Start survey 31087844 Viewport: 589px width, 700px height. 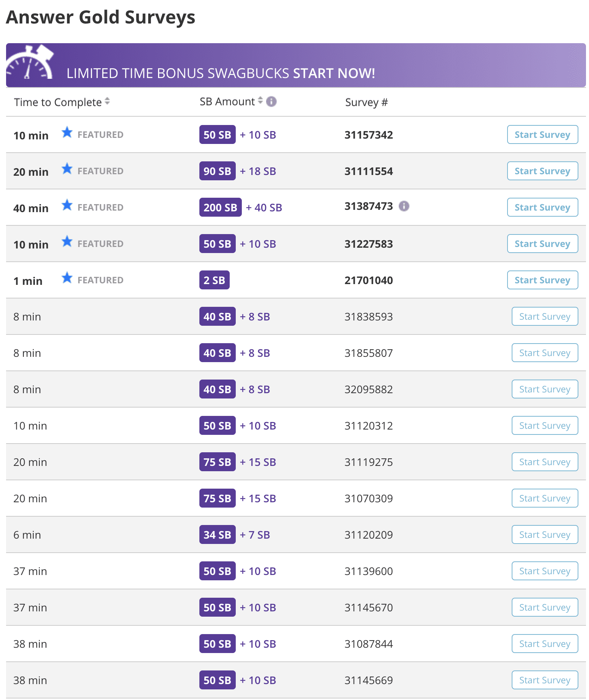(545, 644)
